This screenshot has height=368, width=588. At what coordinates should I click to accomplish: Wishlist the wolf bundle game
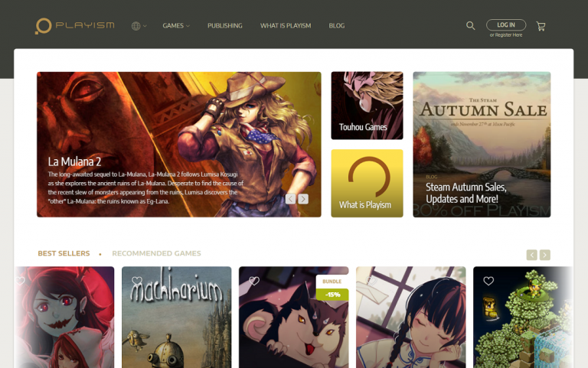pyautogui.click(x=254, y=281)
